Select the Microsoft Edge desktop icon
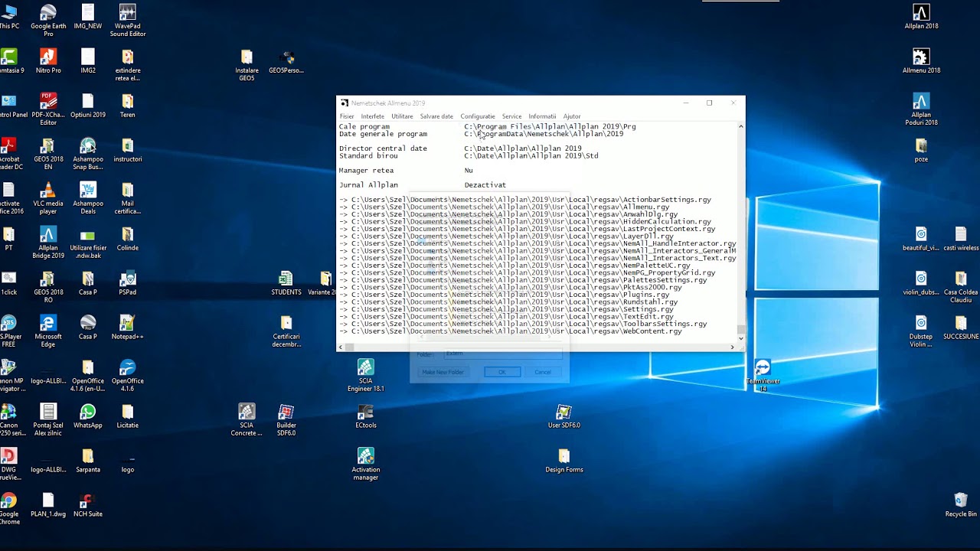The image size is (980, 551). click(x=48, y=331)
